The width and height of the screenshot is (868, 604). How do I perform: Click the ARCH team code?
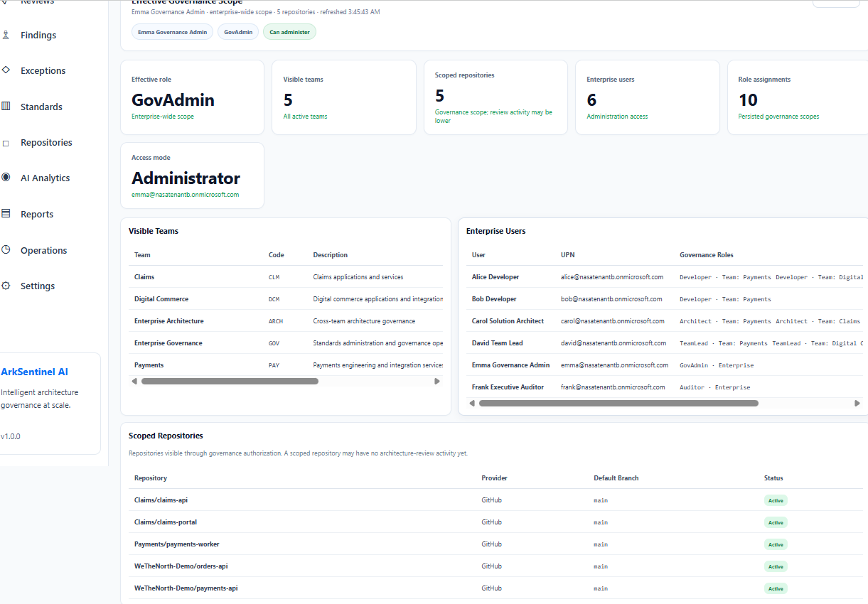tap(276, 321)
